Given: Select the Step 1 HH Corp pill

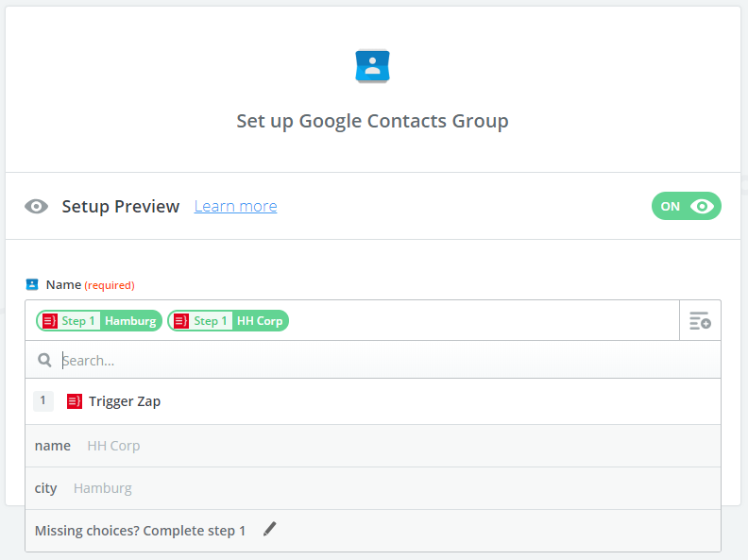Looking at the screenshot, I should (228, 321).
